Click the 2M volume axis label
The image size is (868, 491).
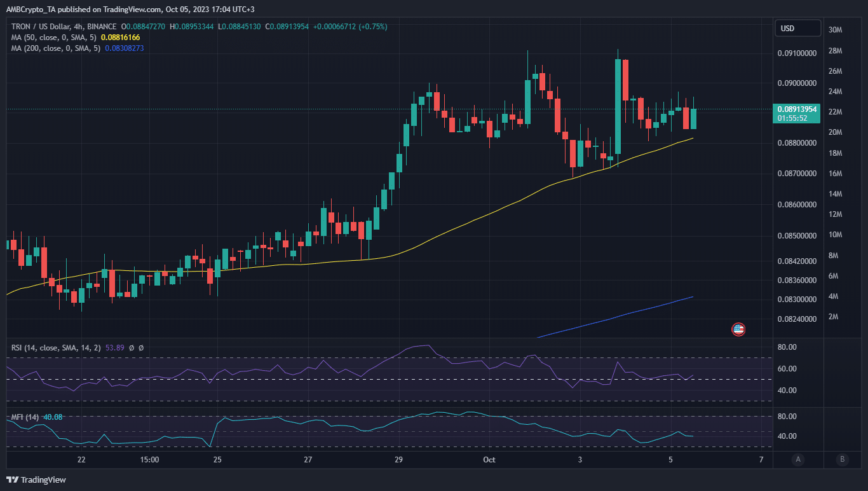[835, 317]
